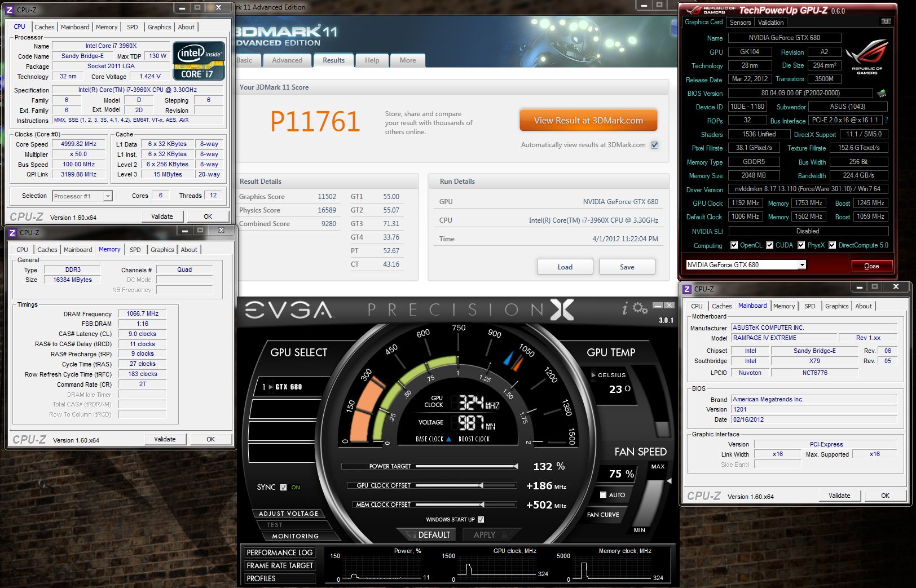Toggle the PhysX checkbox in GPU-Z
Image resolution: width=916 pixels, height=588 pixels.
pyautogui.click(x=801, y=245)
